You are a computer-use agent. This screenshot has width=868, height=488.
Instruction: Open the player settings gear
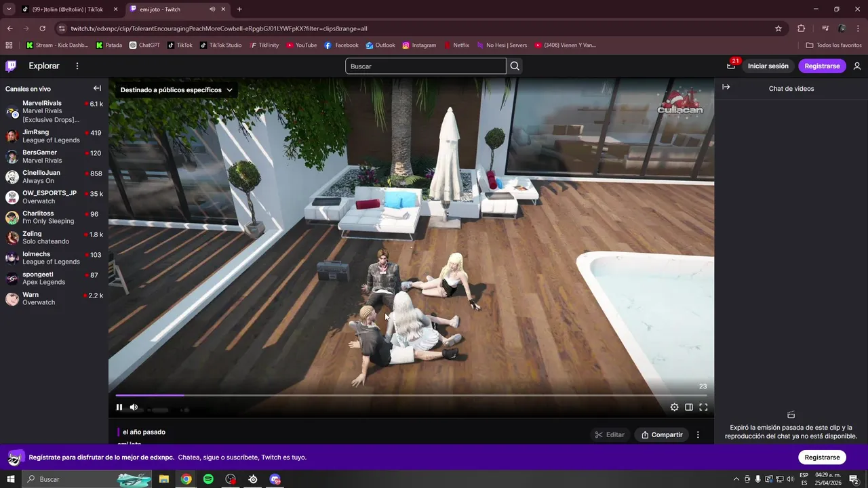click(674, 407)
